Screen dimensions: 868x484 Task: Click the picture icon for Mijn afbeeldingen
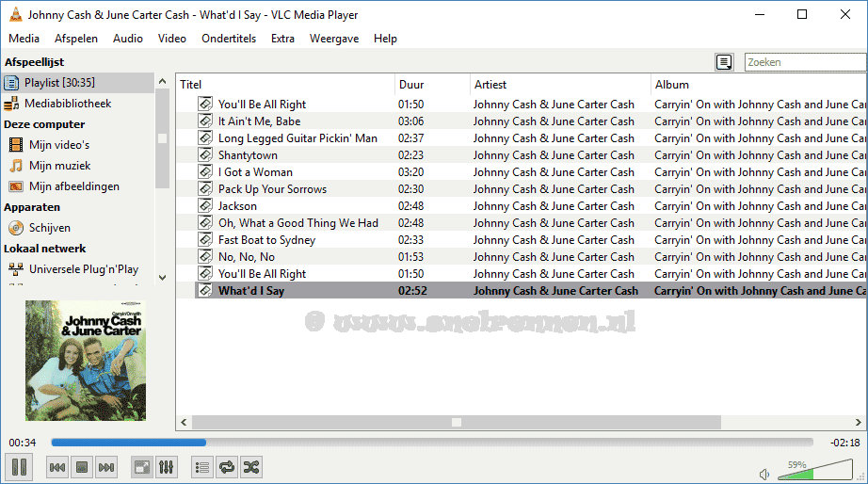(x=16, y=186)
